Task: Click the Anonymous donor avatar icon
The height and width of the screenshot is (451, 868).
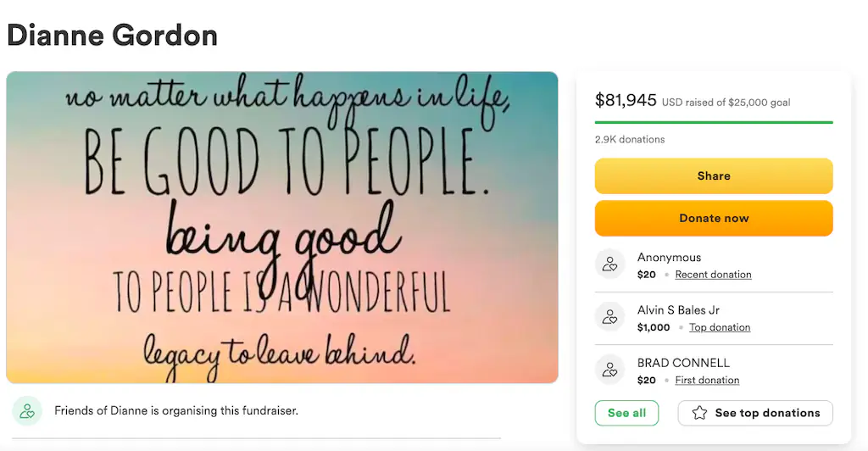Action: 609,264
